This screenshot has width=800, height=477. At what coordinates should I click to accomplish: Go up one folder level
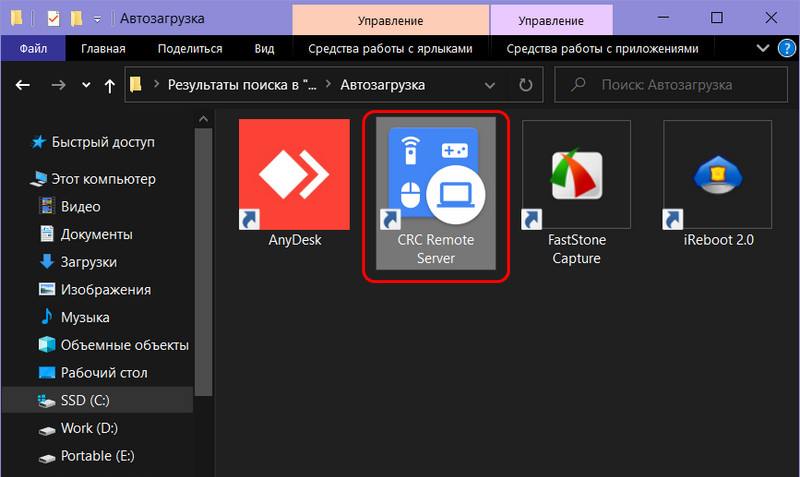(x=109, y=86)
